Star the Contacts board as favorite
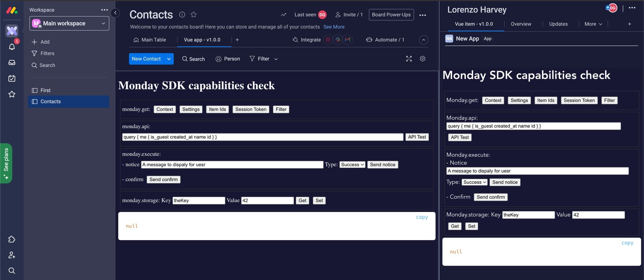Screen dimensions: 644x280 (194, 14)
